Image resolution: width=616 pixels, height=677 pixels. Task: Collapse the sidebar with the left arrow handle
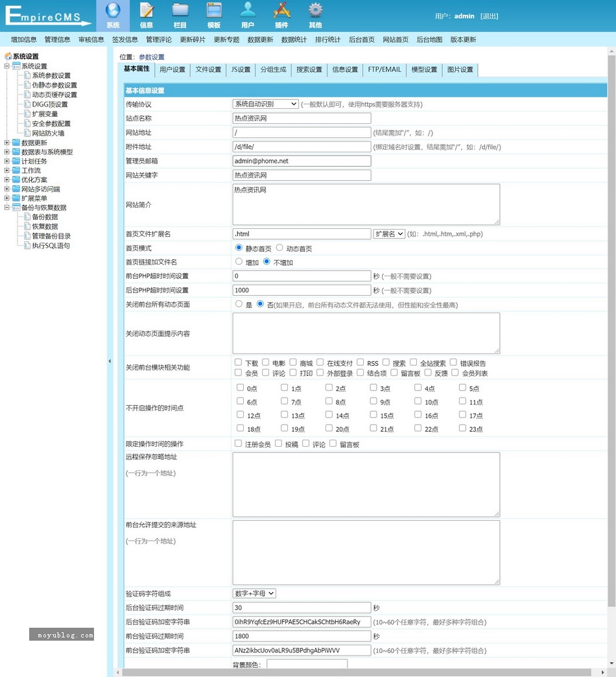[110, 361]
